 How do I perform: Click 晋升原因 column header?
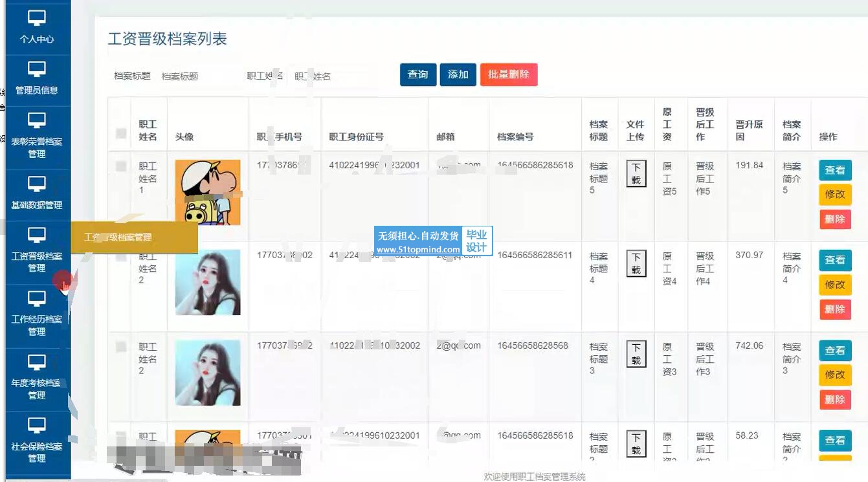(749, 131)
